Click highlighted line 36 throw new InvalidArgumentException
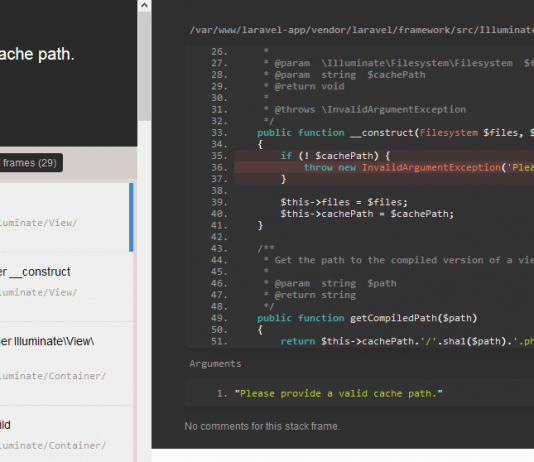The image size is (534, 462). (x=384, y=168)
